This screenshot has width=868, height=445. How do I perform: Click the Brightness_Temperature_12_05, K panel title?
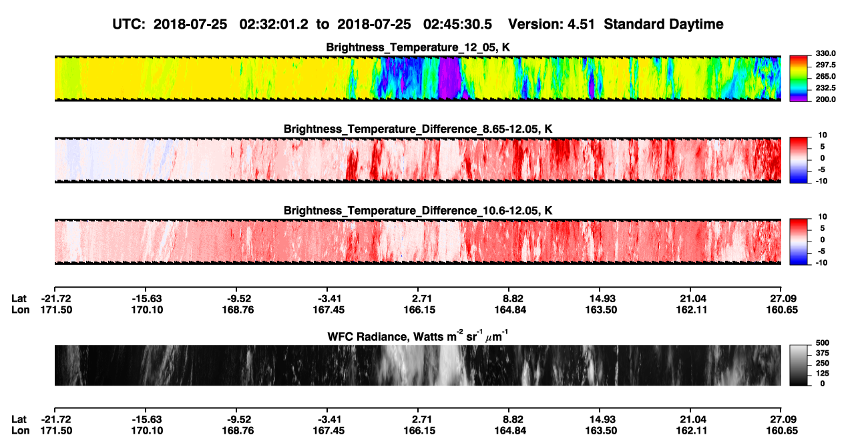tap(418, 47)
